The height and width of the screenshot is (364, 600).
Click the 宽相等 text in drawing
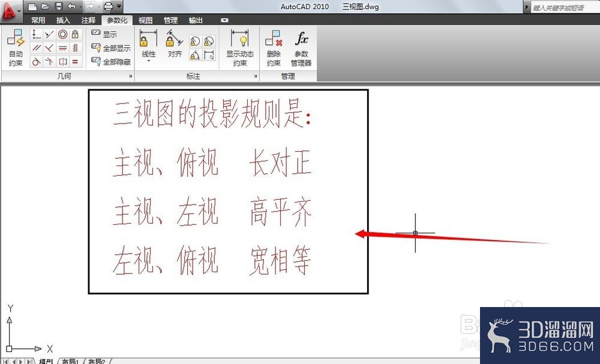(x=280, y=261)
